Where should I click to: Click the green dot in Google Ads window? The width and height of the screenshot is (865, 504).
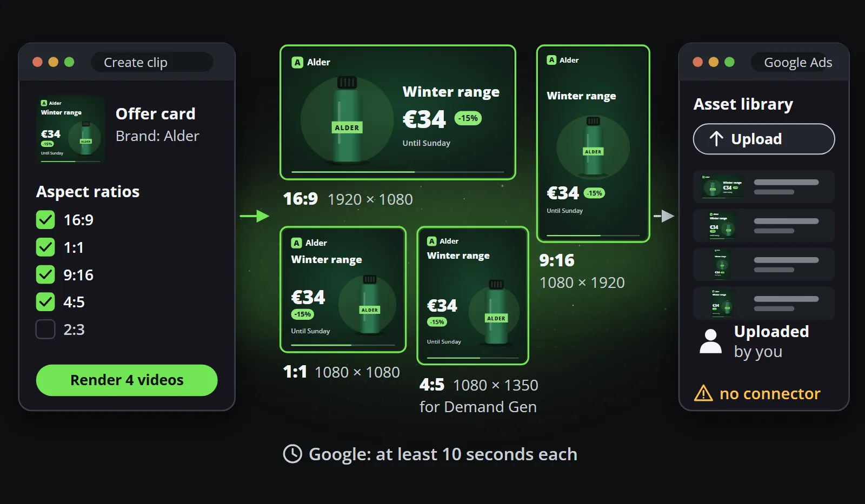[729, 62]
